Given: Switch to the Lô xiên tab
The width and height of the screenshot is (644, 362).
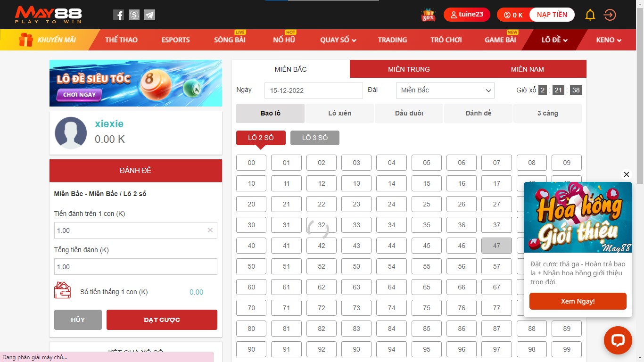Looking at the screenshot, I should tap(339, 114).
